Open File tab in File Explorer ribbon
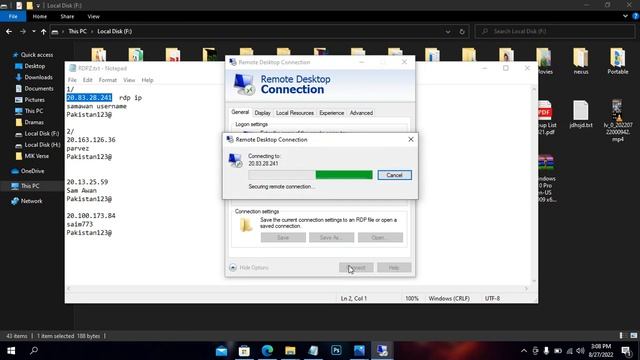Viewport: 640px width, 360px height. tap(13, 16)
